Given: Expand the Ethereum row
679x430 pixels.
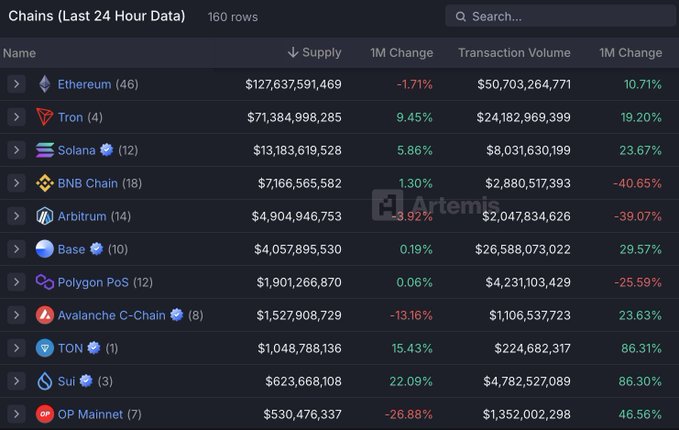Looking at the screenshot, I should click(x=16, y=84).
